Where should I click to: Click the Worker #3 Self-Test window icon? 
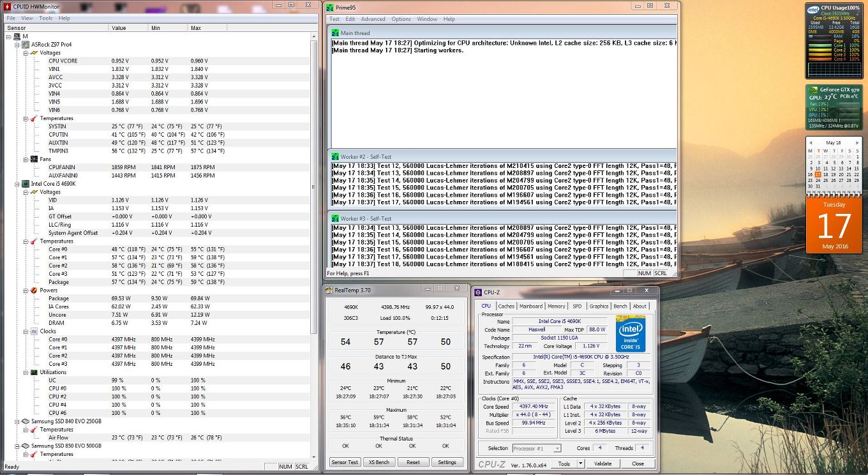pos(335,218)
